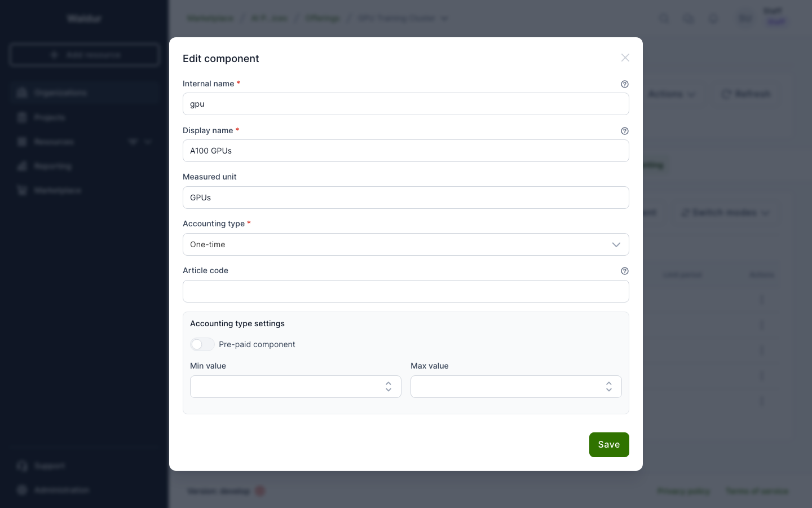Click the Internal name help icon
This screenshot has height=508, width=812.
pos(625,84)
